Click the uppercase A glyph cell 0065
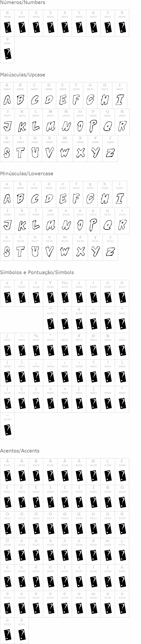The image size is (141, 644). 7,96
